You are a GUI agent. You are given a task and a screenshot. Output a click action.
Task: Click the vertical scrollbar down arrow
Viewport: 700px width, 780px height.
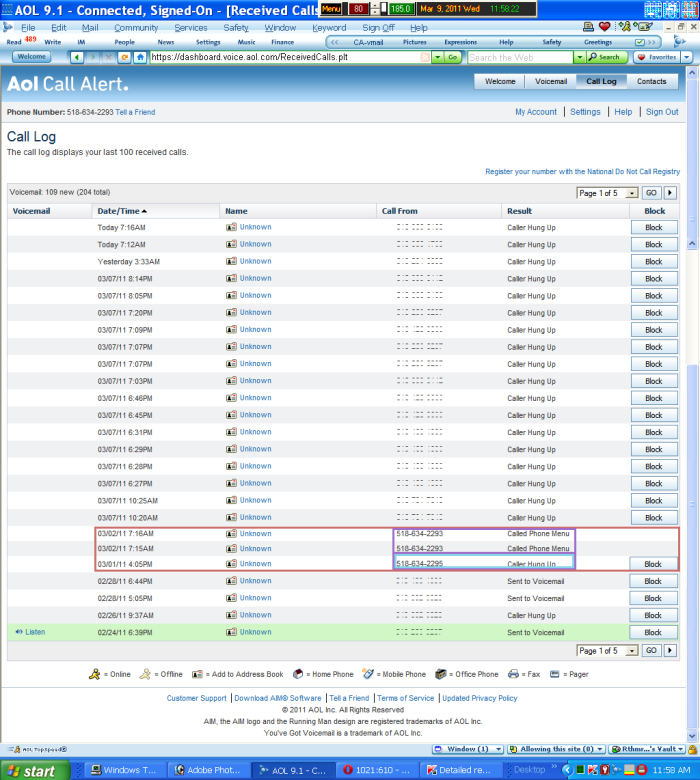(692, 736)
